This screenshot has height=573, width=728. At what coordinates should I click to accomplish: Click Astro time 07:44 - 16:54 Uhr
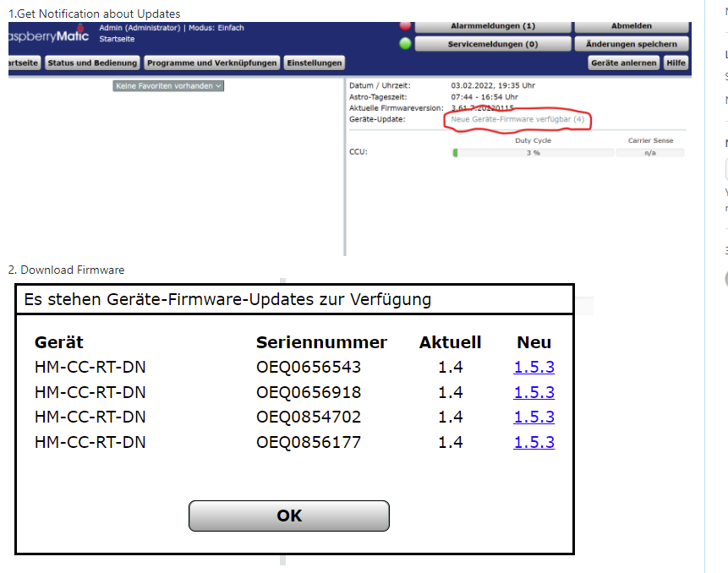484,97
